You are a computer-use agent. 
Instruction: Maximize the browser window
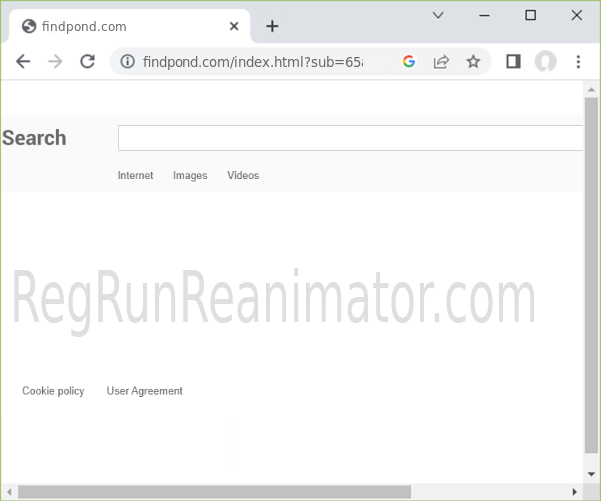coord(530,15)
